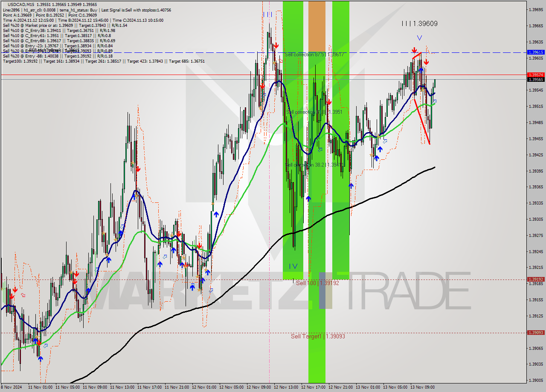Click the red 1.39574 price tag
Image resolution: width=546 pixels, height=392 pixels.
[536, 75]
